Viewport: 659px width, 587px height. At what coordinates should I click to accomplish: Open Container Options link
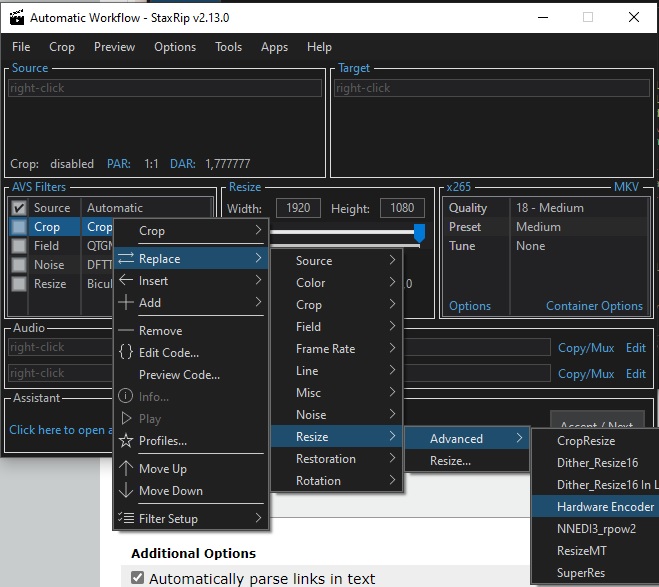click(594, 306)
